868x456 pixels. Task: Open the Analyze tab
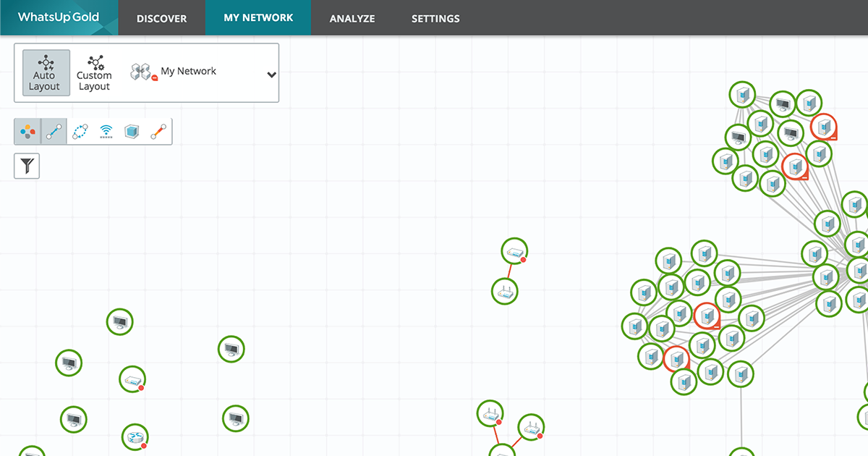pyautogui.click(x=352, y=18)
